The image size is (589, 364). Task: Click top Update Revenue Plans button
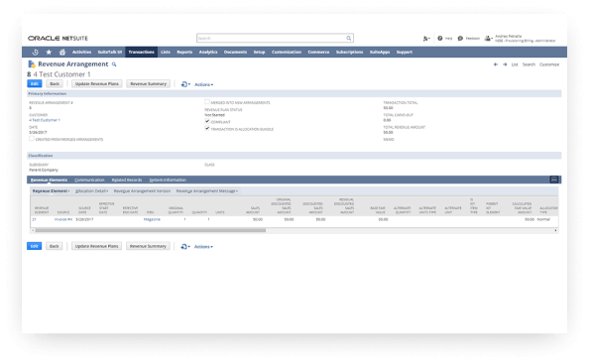pos(97,83)
